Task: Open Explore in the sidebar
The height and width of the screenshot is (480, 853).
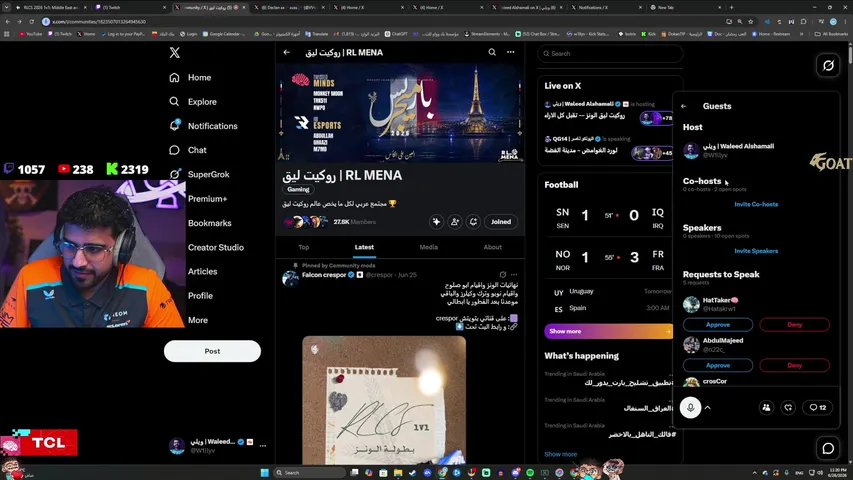Action: [193, 102]
